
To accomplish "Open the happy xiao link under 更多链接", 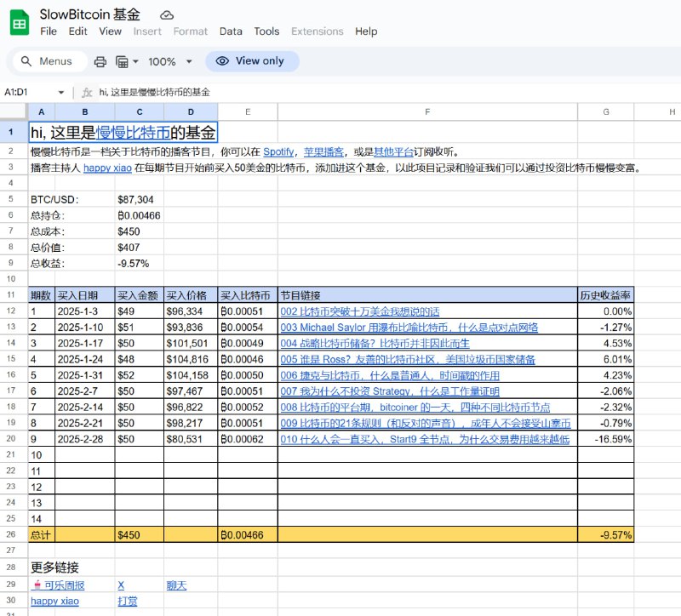I will [54, 602].
